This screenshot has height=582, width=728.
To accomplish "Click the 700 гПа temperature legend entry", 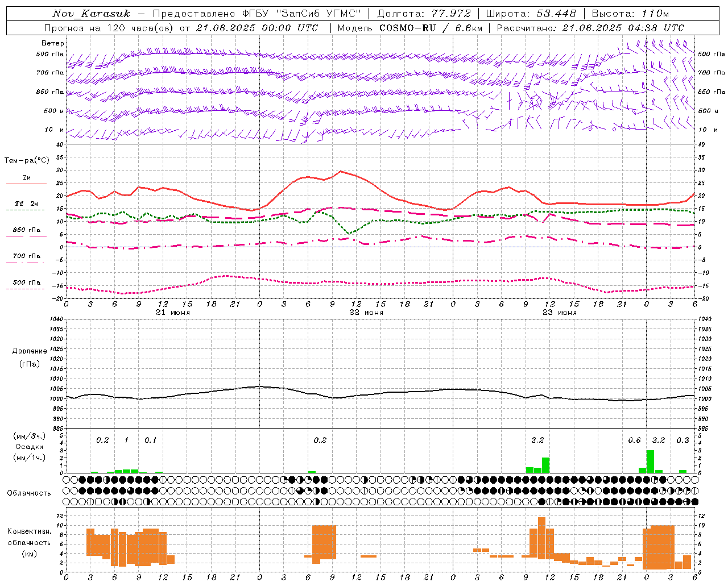I will coord(26,256).
